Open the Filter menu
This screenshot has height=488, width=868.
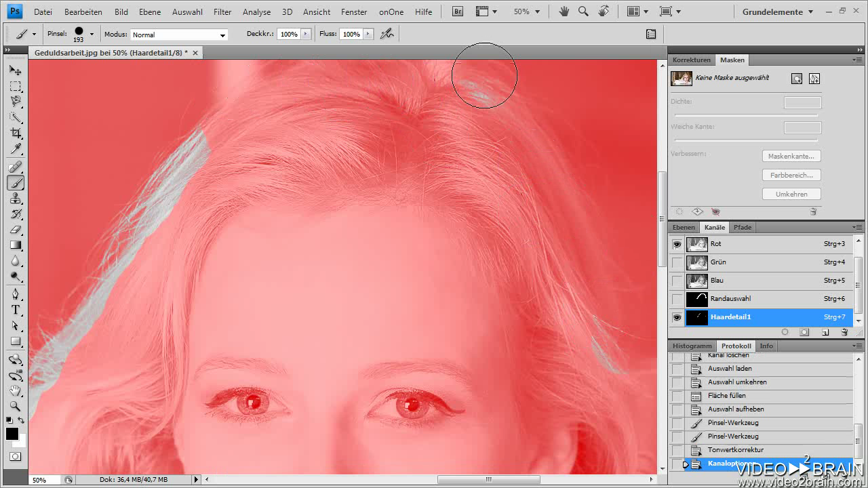pos(222,12)
